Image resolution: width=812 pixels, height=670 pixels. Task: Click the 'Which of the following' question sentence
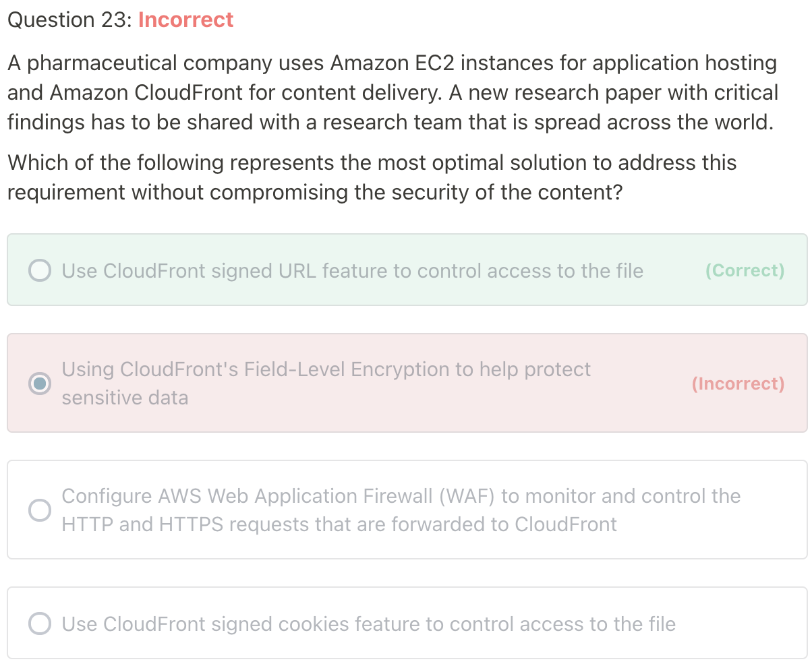pyautogui.click(x=372, y=162)
